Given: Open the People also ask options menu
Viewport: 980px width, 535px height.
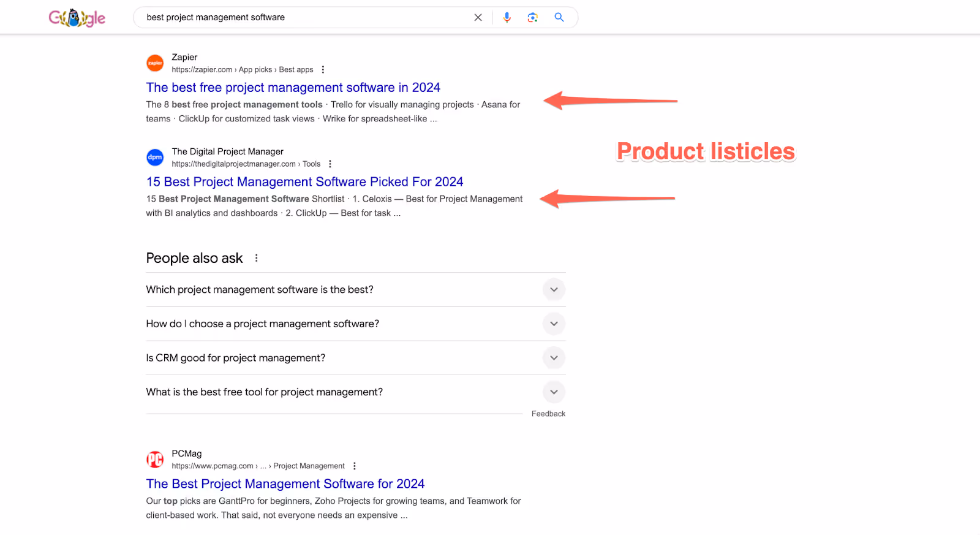Looking at the screenshot, I should tap(256, 258).
